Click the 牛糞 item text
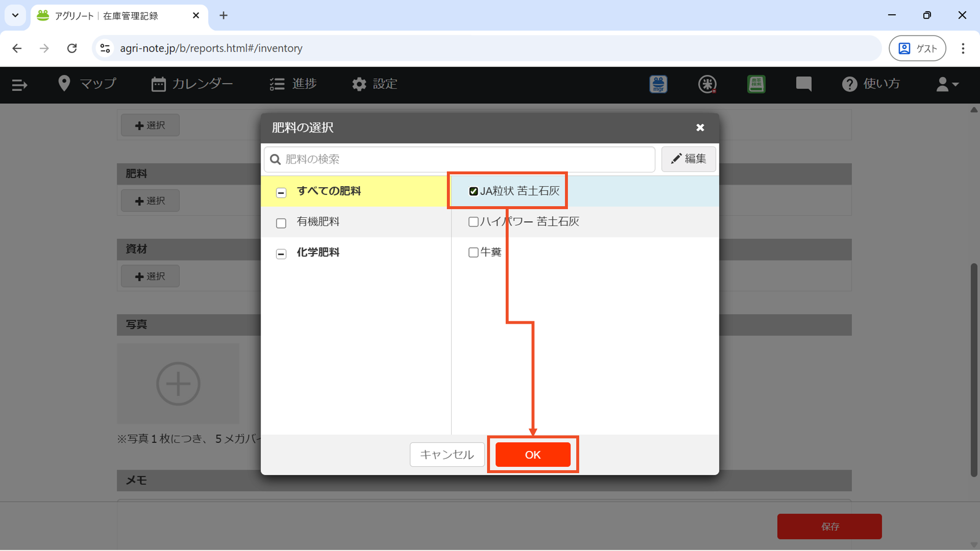980x551 pixels. tap(490, 252)
